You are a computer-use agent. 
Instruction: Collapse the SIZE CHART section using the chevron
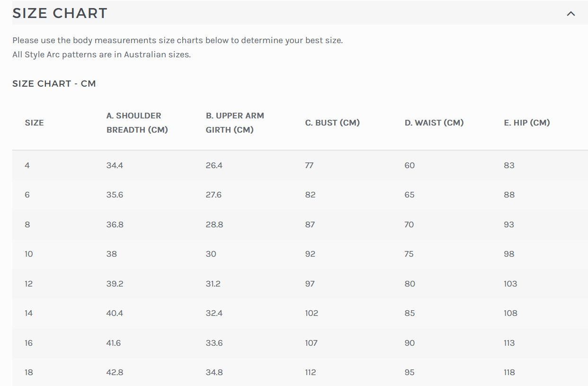point(570,14)
